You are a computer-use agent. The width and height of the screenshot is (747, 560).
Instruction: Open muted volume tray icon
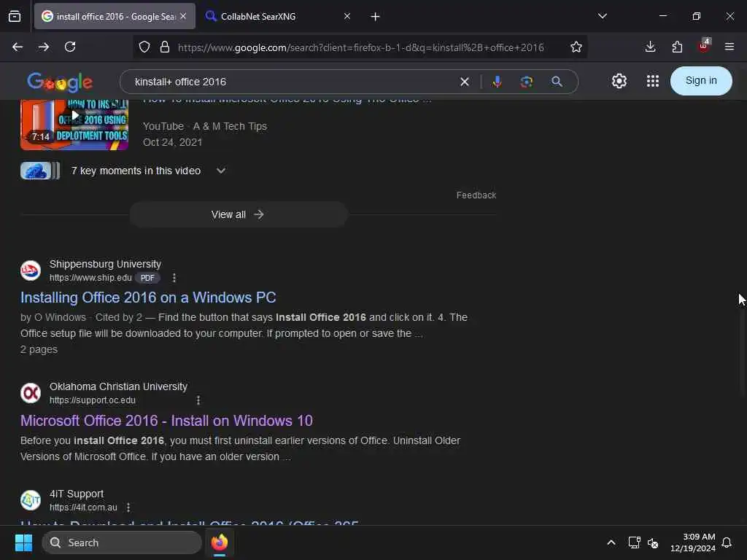(x=653, y=542)
